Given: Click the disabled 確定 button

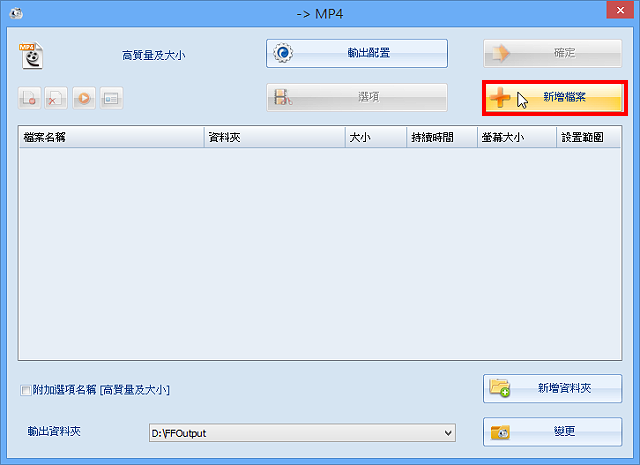Looking at the screenshot, I should click(553, 53).
